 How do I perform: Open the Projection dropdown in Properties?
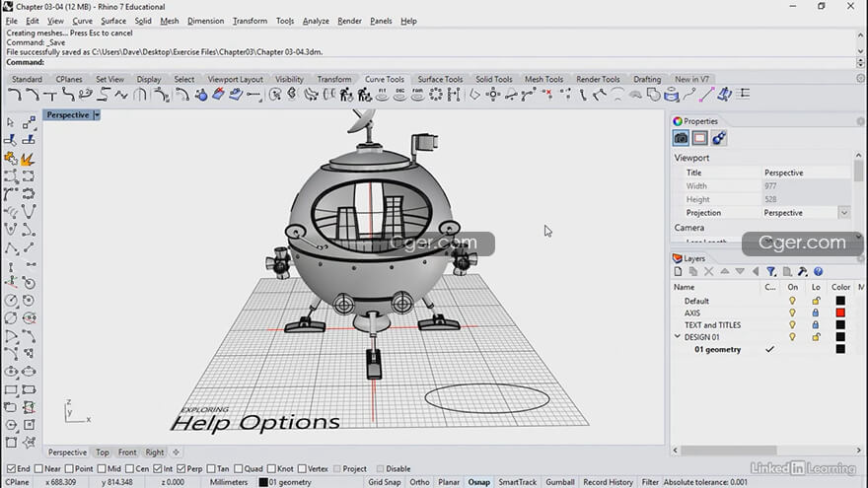tap(843, 213)
